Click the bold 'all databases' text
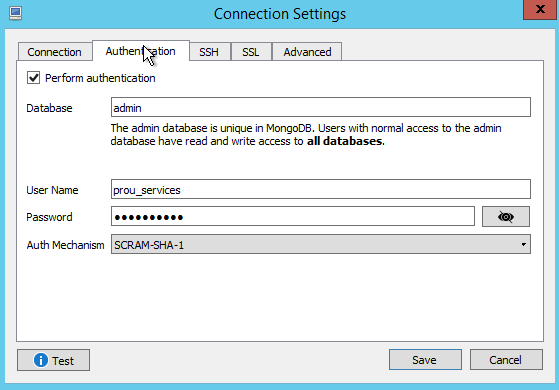 coord(344,141)
